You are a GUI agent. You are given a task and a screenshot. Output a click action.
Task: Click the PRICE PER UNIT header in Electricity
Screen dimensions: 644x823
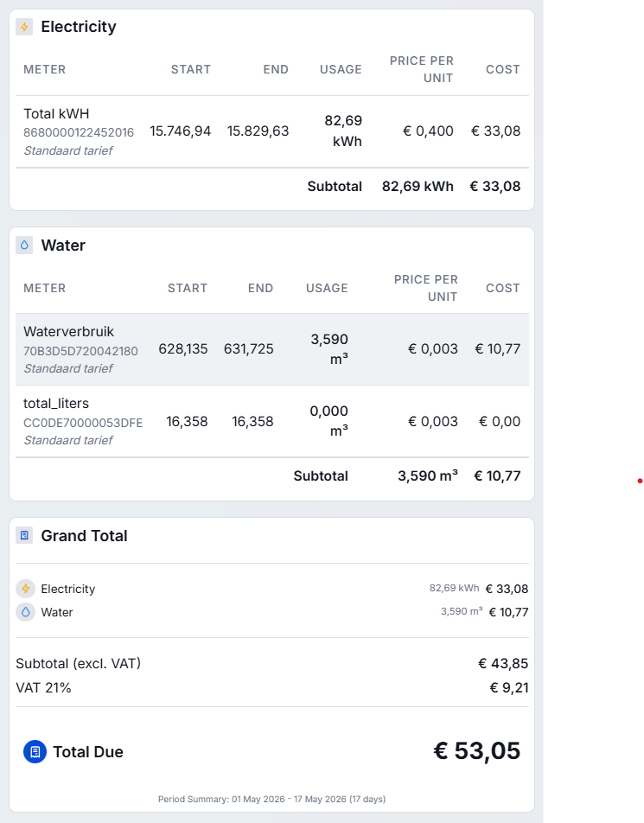(x=422, y=69)
